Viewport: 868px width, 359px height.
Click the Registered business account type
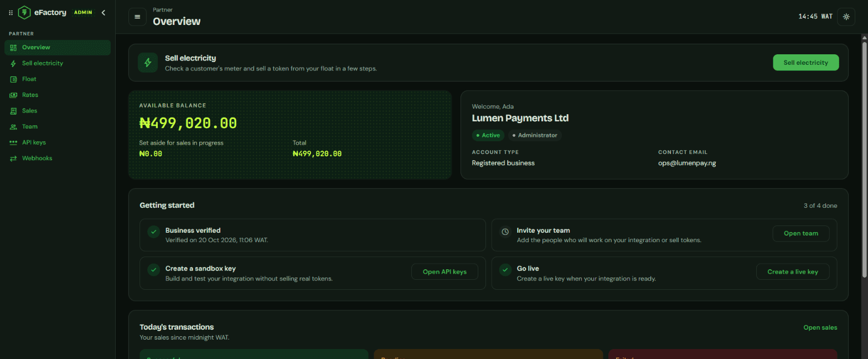pos(503,163)
